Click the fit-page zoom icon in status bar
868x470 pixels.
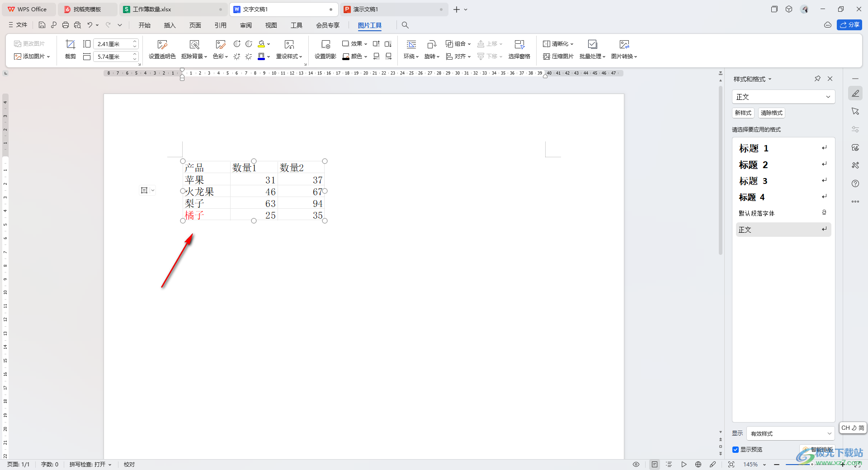point(731,465)
